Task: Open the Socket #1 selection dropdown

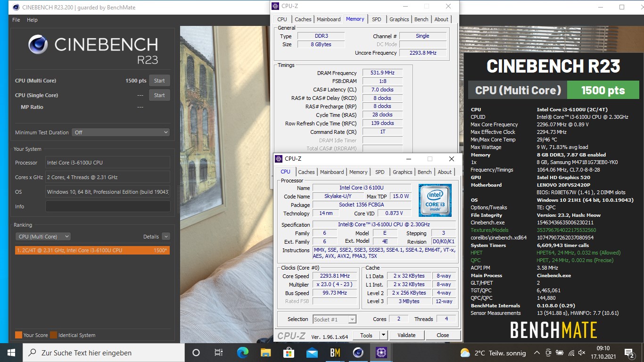Action: [x=334, y=319]
